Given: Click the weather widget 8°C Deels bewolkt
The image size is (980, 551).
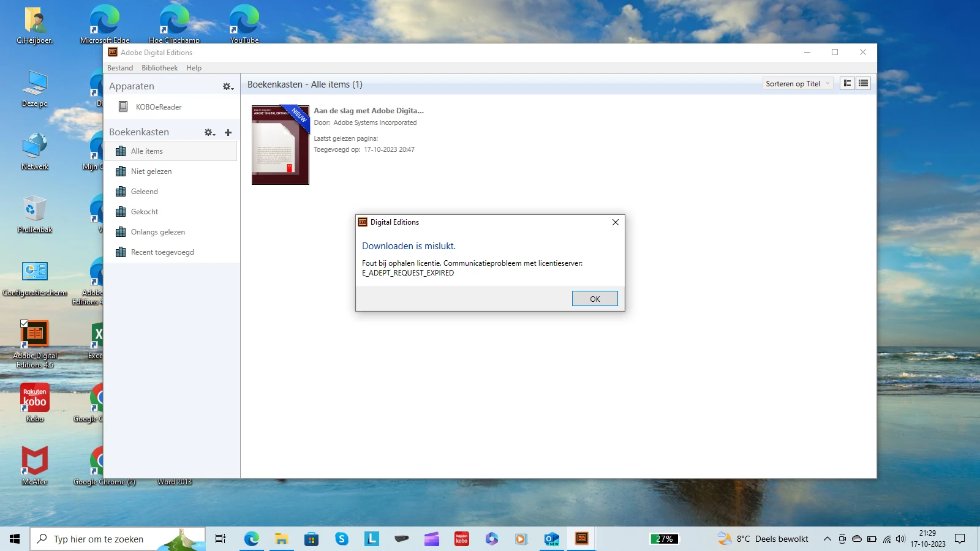Looking at the screenshot, I should point(763,539).
